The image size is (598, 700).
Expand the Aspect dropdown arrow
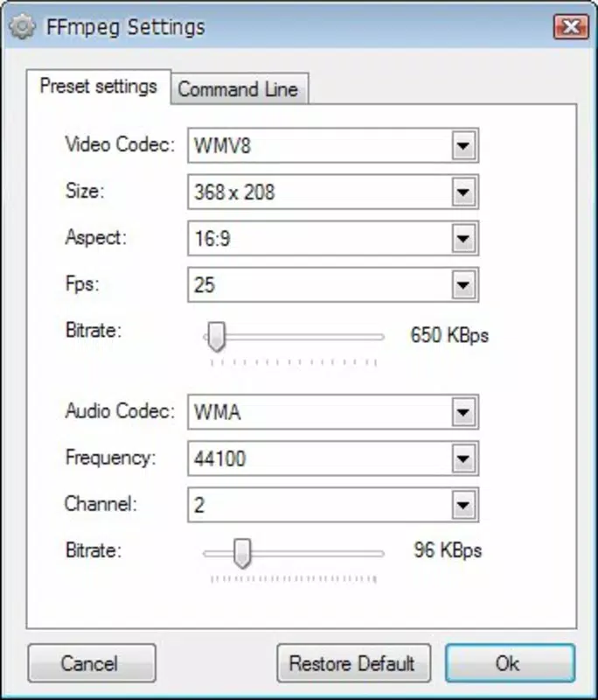[463, 238]
